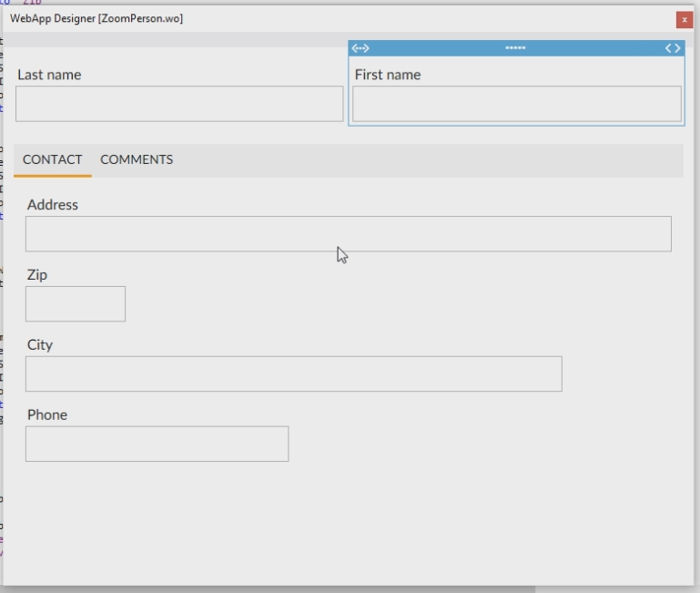Select the First name label text

(x=388, y=75)
